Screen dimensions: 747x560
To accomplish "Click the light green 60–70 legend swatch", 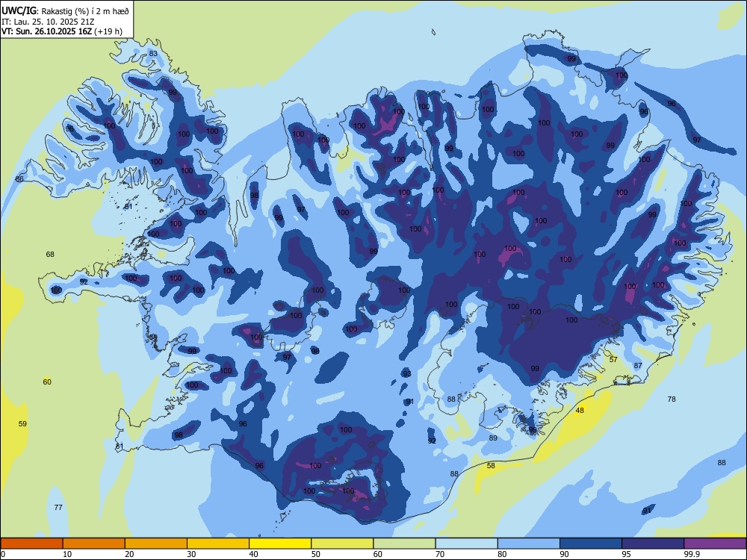I will pyautogui.click(x=404, y=544).
